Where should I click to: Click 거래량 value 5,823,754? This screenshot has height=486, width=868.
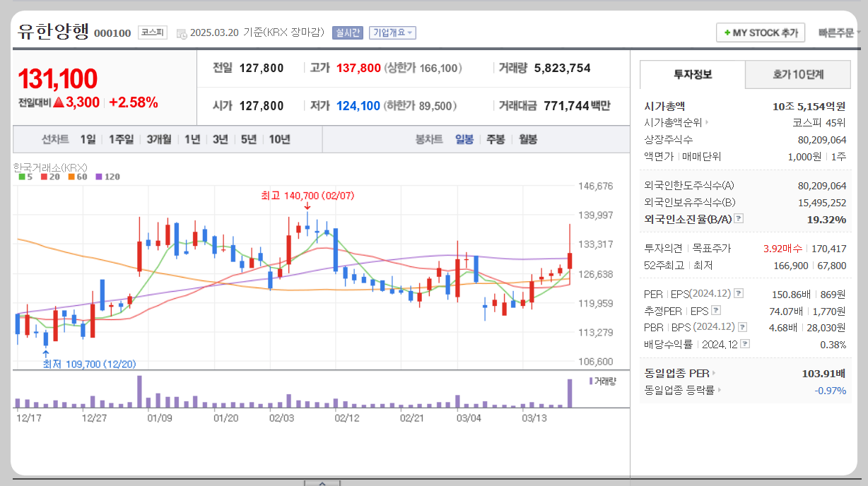point(563,68)
